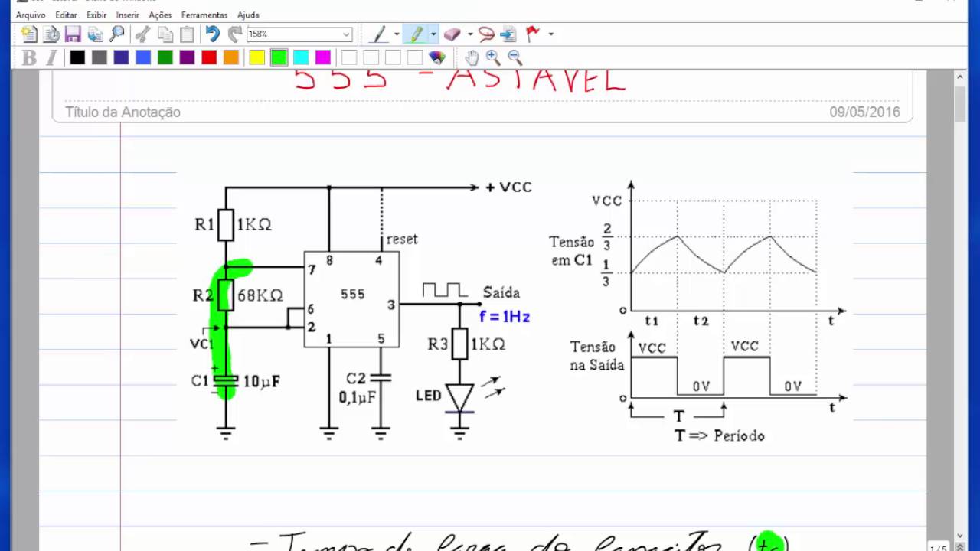Open the Ferramentas menu

pyautogui.click(x=204, y=15)
